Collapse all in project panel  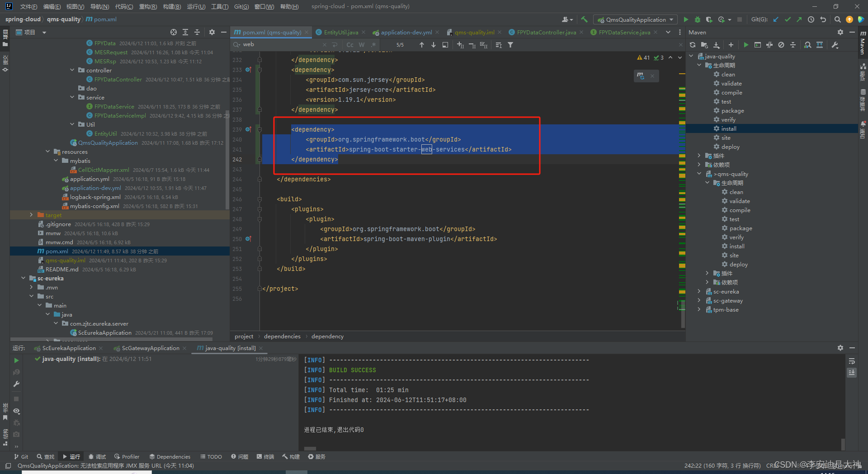click(197, 32)
